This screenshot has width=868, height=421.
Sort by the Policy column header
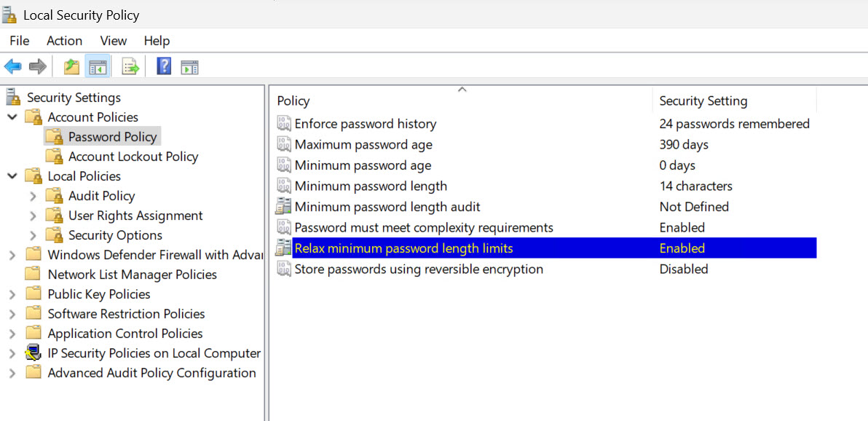[x=464, y=101]
